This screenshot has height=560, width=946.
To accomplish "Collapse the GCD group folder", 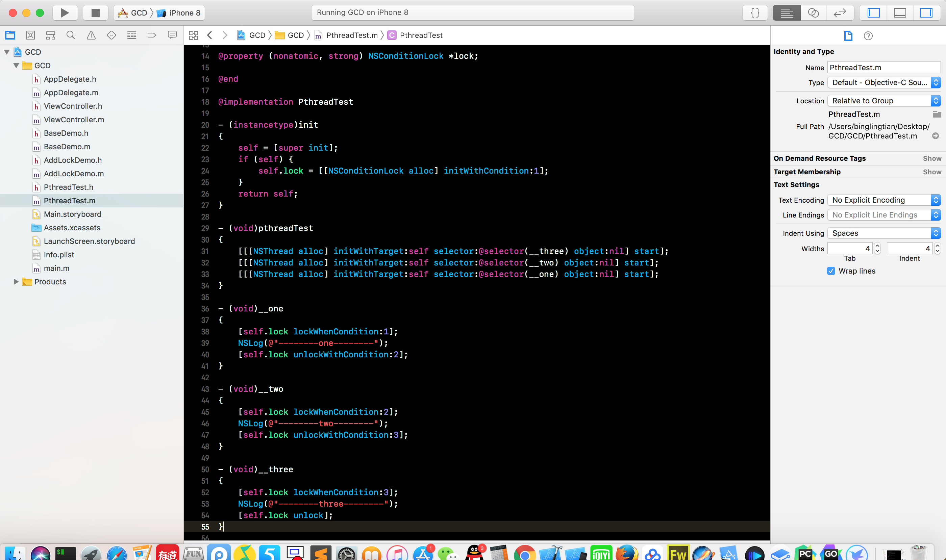I will (x=16, y=66).
